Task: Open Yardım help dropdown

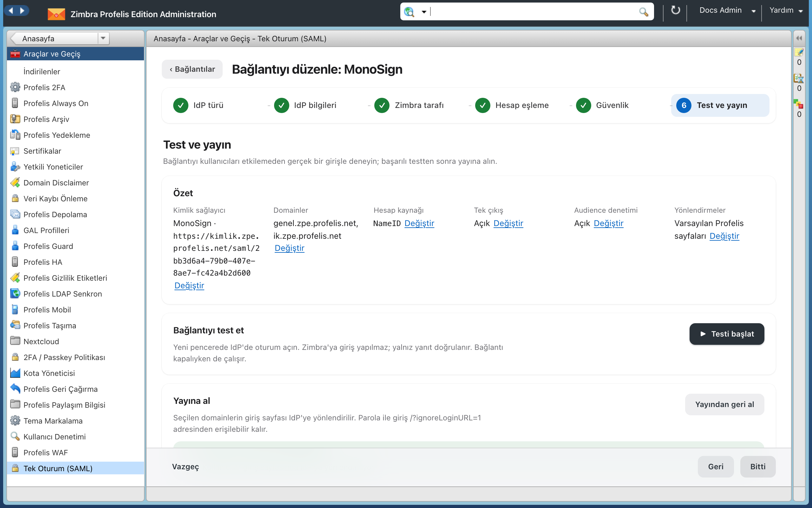Action: 786,10
